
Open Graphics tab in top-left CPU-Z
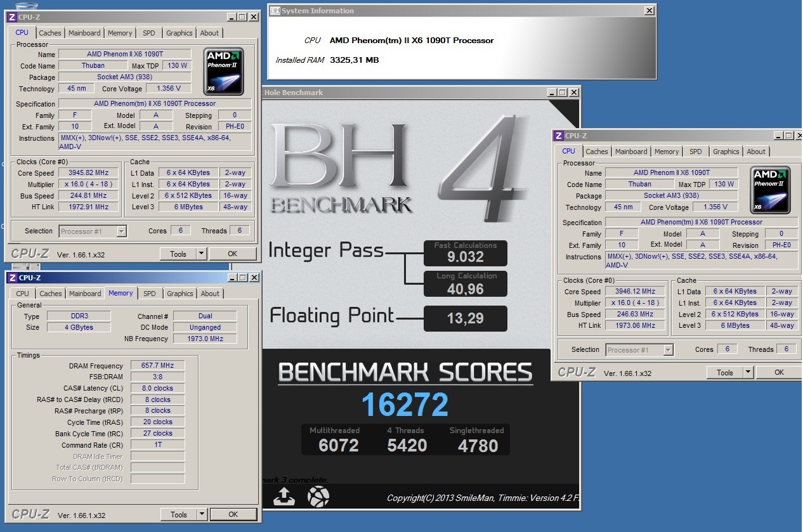pyautogui.click(x=180, y=33)
